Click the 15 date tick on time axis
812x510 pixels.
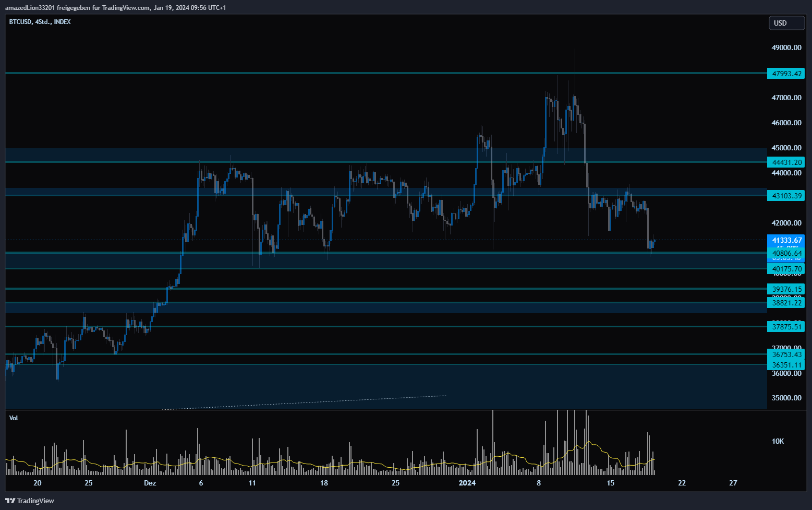610,483
